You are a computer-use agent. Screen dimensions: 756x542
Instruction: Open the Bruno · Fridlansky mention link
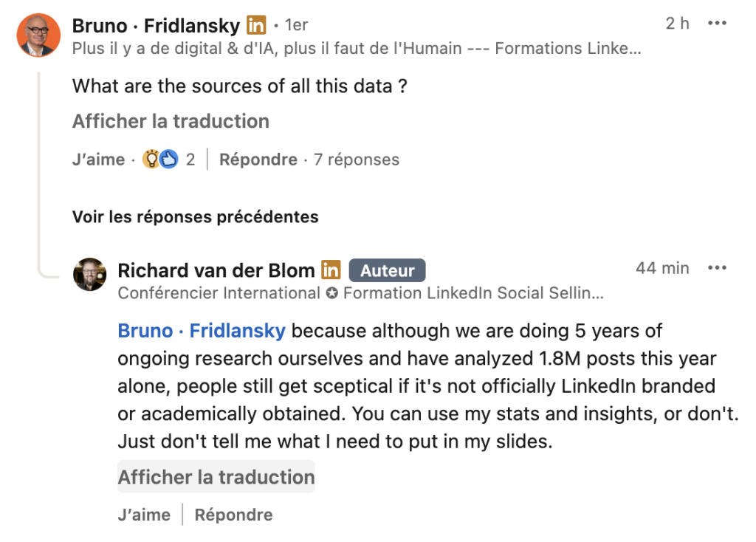tap(202, 331)
